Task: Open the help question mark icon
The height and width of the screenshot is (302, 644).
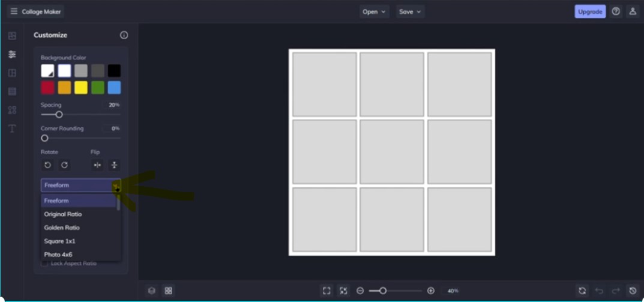Action: coord(616,11)
